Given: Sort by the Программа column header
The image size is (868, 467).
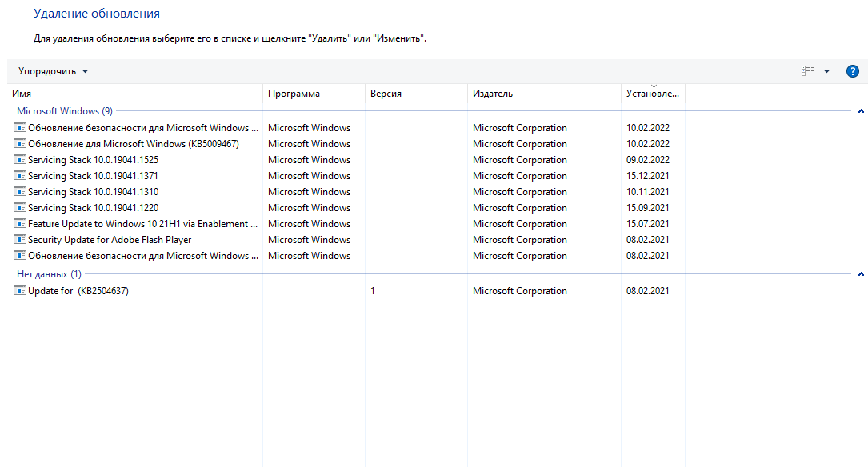Looking at the screenshot, I should 314,94.
